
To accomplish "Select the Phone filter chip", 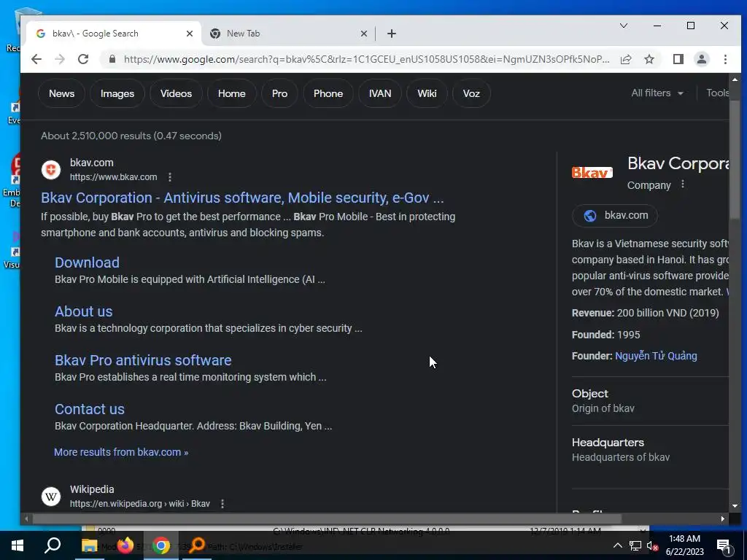I will [x=328, y=93].
